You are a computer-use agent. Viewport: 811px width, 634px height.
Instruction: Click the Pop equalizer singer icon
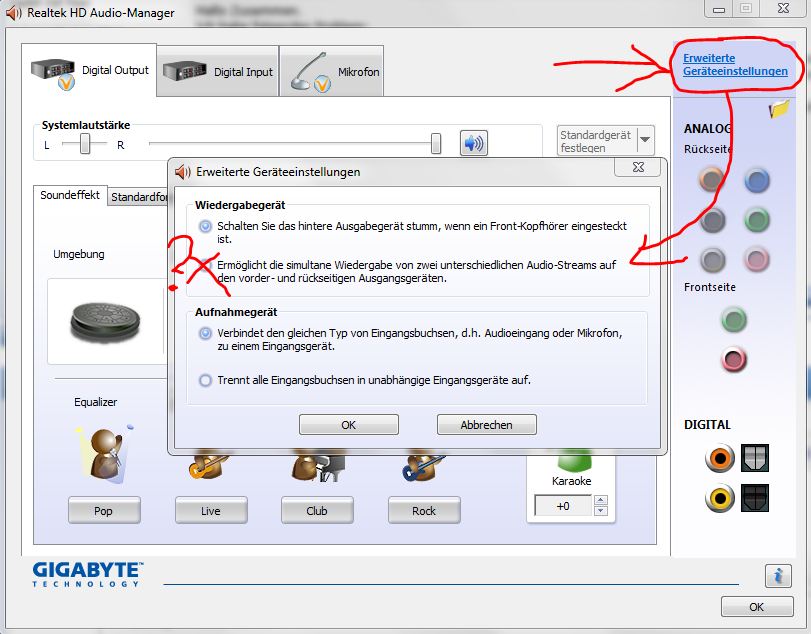point(104,454)
